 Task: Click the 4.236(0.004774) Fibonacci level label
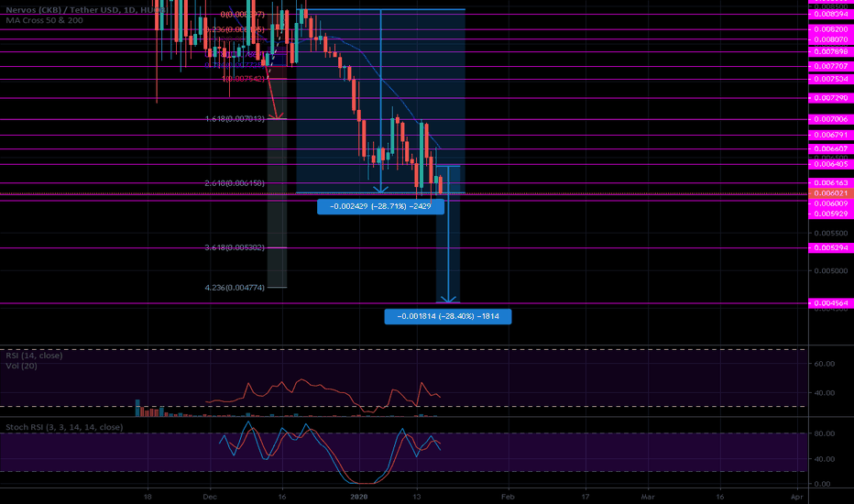235,287
